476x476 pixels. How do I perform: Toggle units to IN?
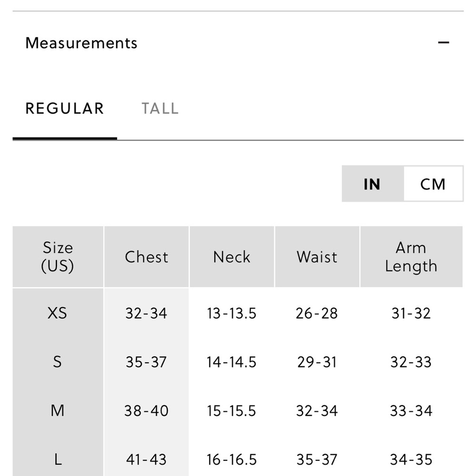pyautogui.click(x=373, y=184)
